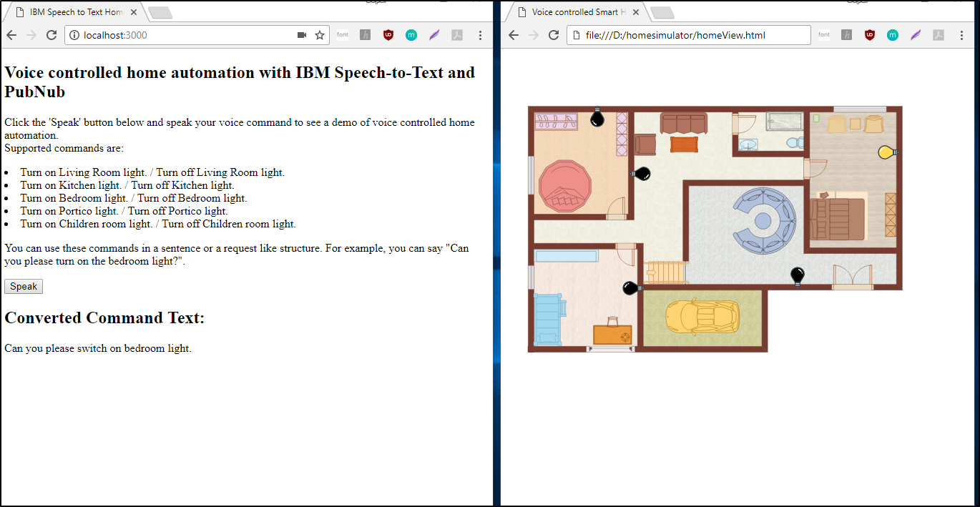Go forward in the left browser window

[x=31, y=35]
